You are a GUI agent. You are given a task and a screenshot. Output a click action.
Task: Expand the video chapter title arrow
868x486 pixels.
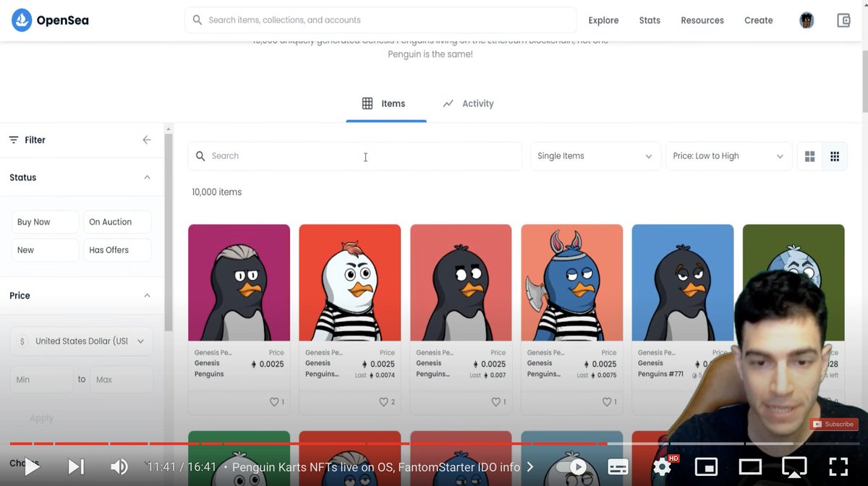530,467
